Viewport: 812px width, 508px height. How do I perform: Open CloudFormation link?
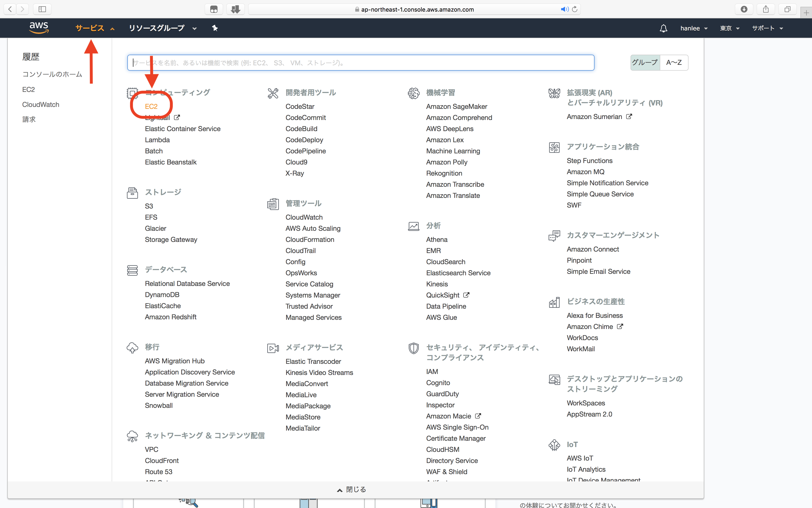310,239
